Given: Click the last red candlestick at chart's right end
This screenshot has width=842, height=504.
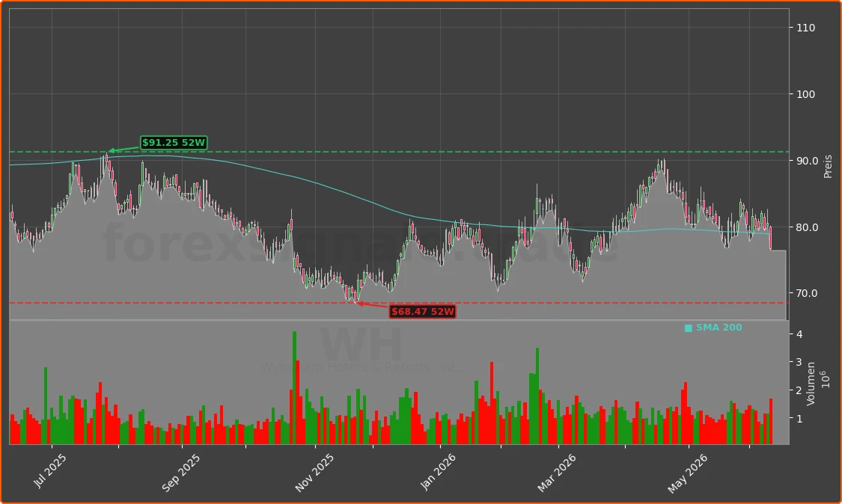Looking at the screenshot, I should tap(771, 238).
